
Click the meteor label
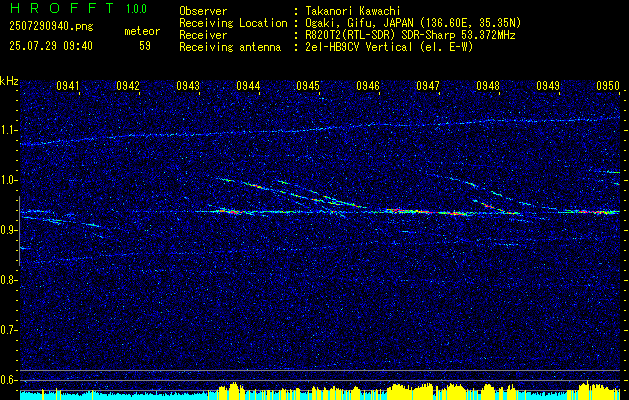[142, 31]
